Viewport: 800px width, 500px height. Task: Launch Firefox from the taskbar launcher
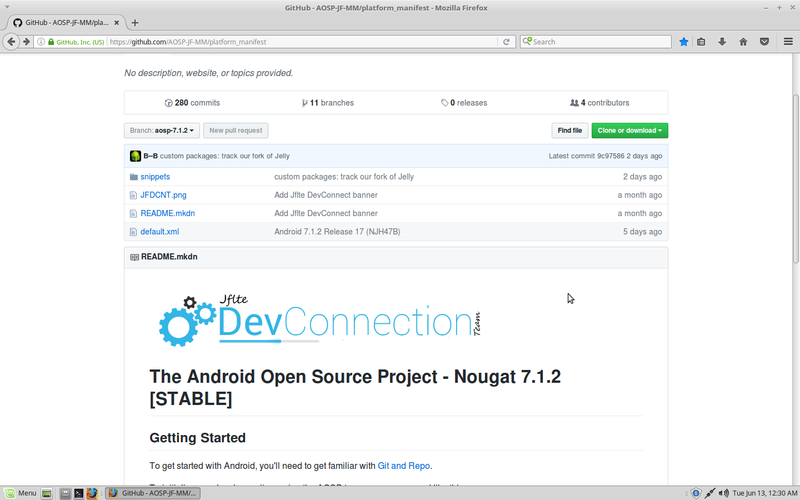[x=92, y=493]
